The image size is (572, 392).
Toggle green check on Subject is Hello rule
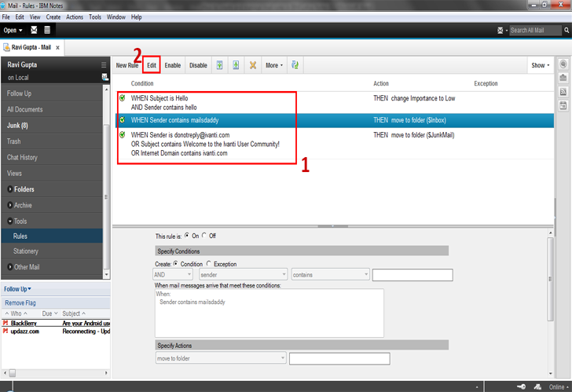click(123, 97)
